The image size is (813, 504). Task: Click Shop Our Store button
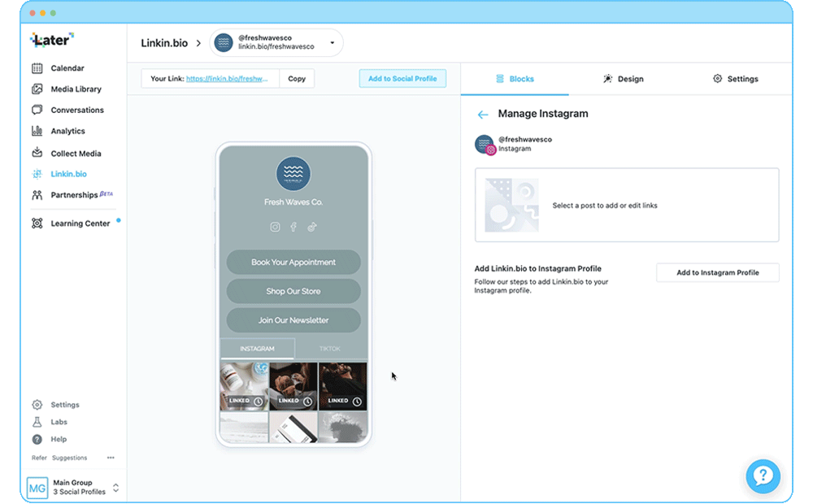(293, 291)
